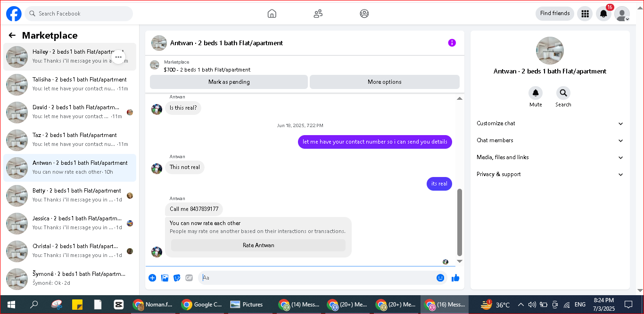Open Sticky Notes in the taskbar
Viewport: 644px width, 314px height.
tap(77, 305)
